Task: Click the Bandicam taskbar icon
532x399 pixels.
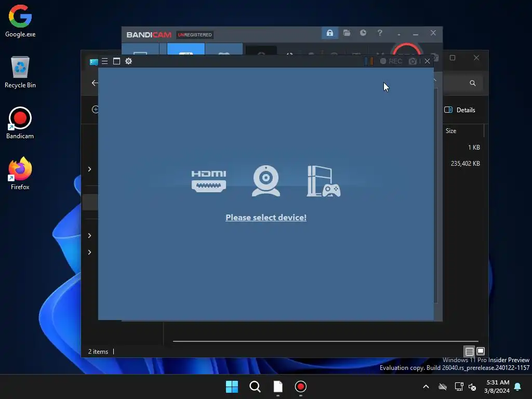Action: coord(301,387)
